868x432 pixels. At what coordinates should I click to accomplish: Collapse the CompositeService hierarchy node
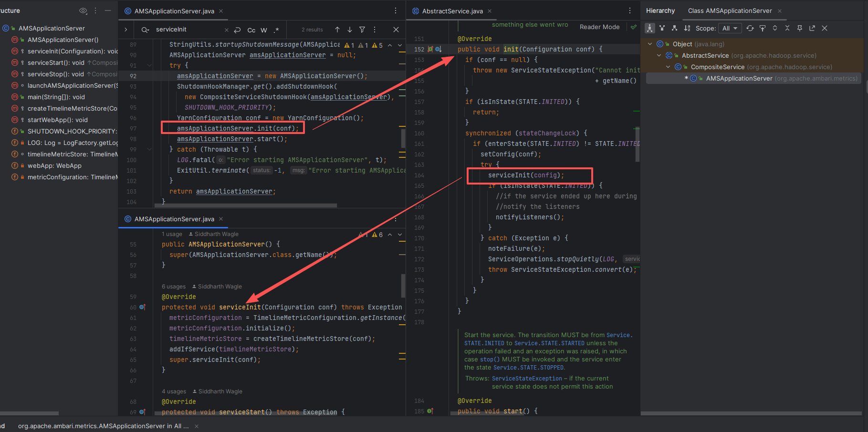(x=668, y=67)
